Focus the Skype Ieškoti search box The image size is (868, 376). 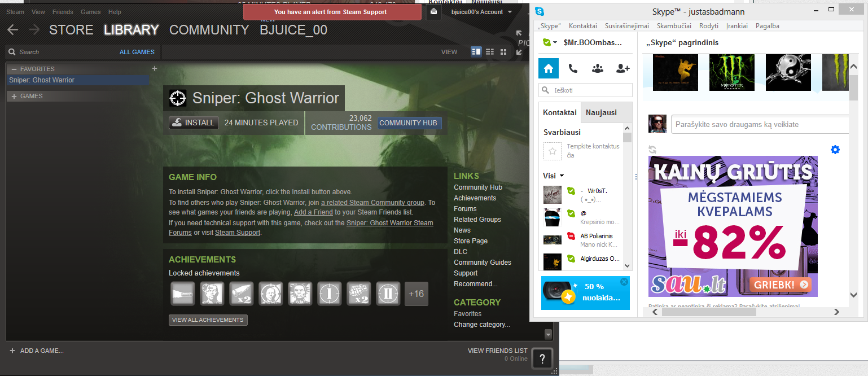(585, 90)
